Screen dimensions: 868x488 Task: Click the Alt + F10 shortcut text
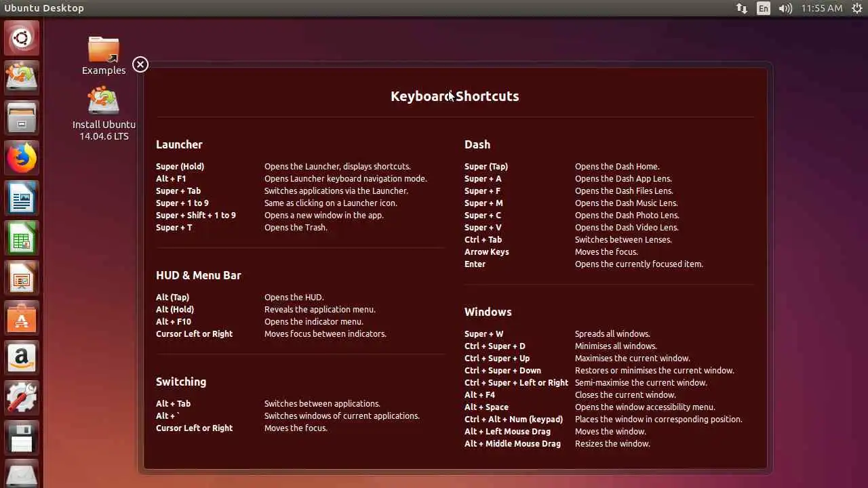pos(174,321)
